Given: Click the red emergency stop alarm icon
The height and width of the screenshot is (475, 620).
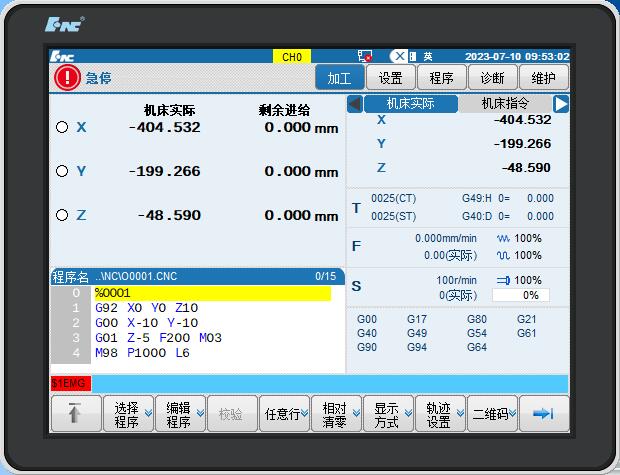Looking at the screenshot, I should click(67, 78).
